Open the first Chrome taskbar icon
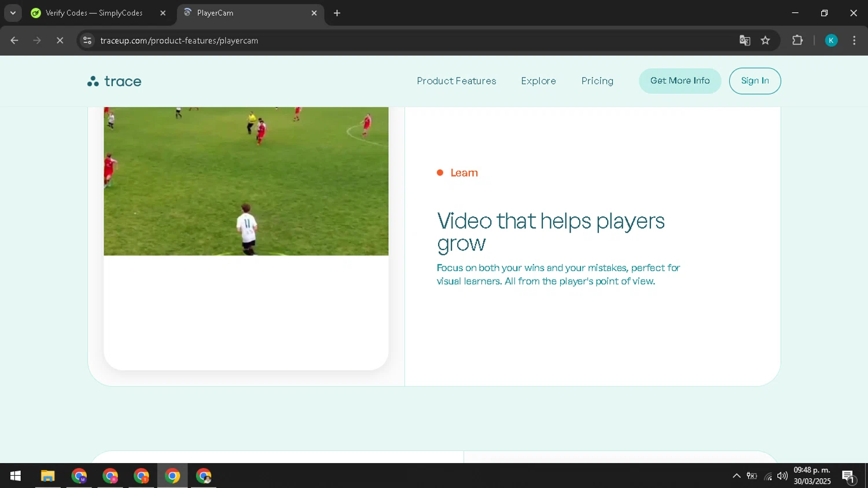The image size is (868, 488). [79, 476]
